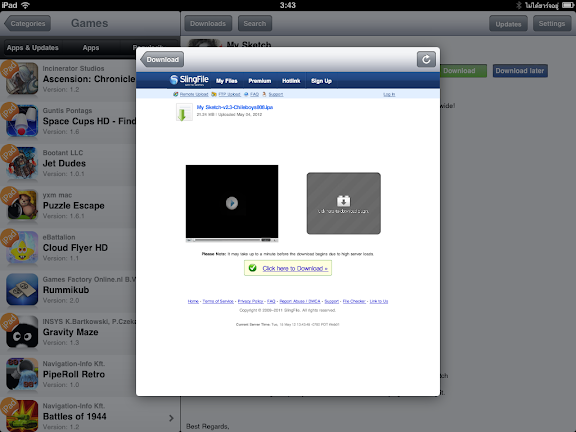Play the video in the black player
Screen dimensions: 576x432
click(x=232, y=203)
